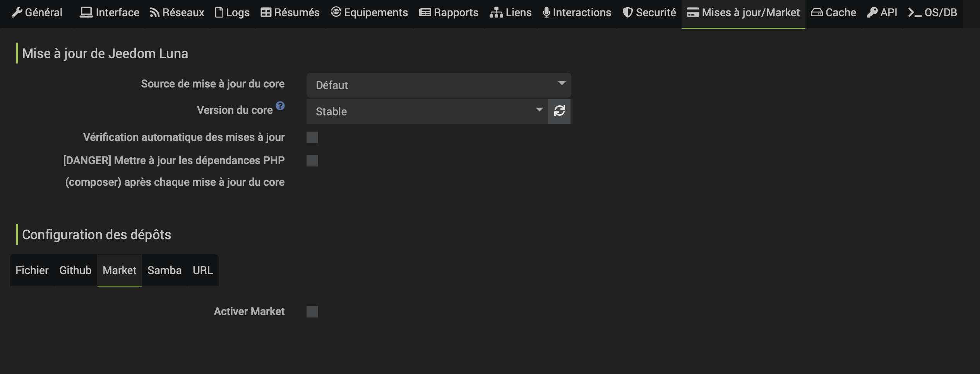Switch to the Github repository tab
The height and width of the screenshot is (374, 980).
click(75, 270)
